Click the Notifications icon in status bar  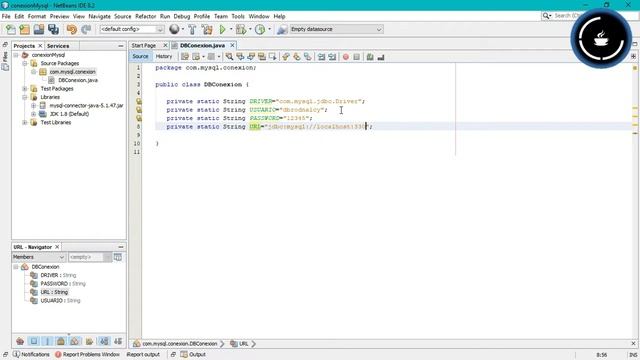[x=16, y=354]
